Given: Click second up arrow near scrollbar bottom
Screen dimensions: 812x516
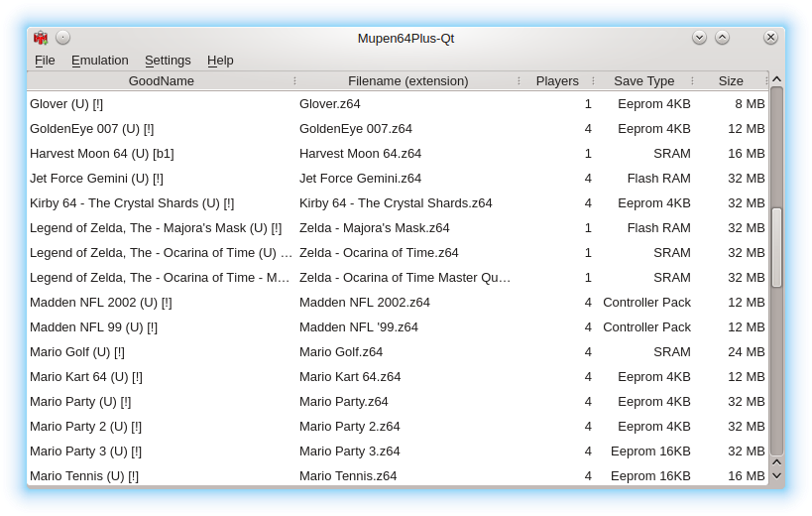Looking at the screenshot, I should coord(776,462).
